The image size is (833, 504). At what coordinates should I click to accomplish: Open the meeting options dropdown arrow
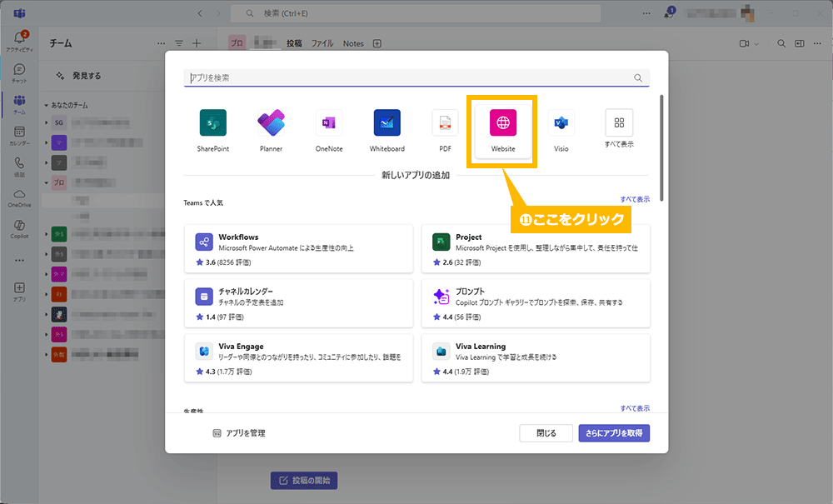(756, 43)
